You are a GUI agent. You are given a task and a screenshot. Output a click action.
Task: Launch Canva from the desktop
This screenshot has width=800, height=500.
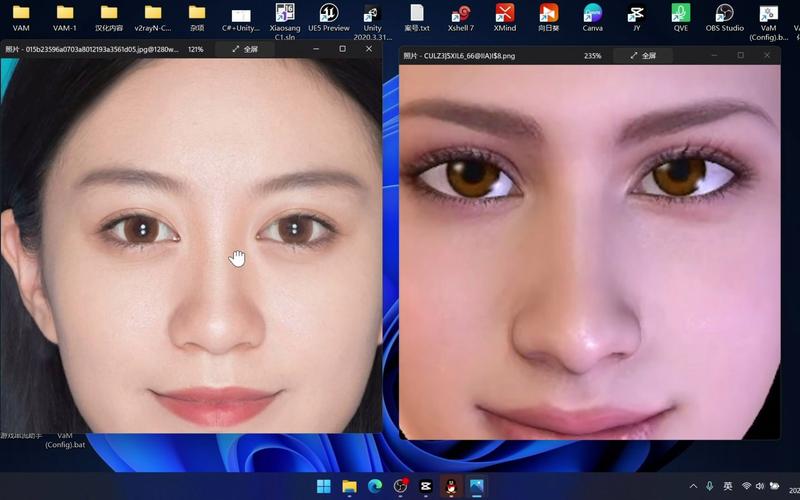(592, 14)
